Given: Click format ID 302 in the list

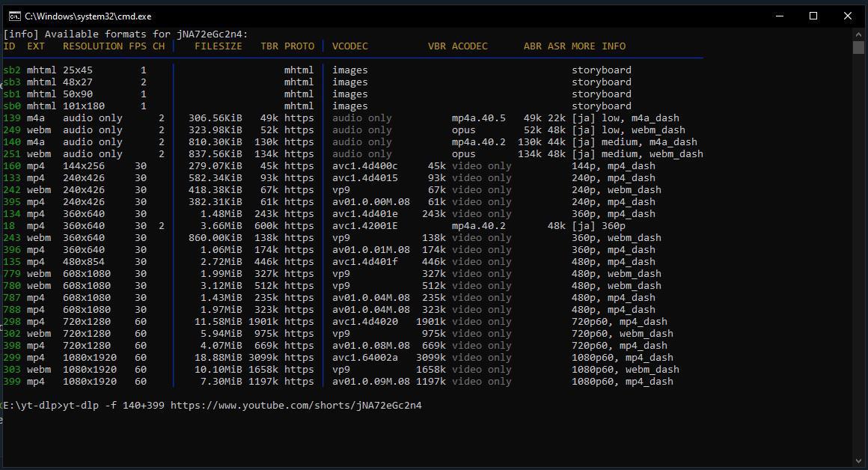Looking at the screenshot, I should click(12, 334).
